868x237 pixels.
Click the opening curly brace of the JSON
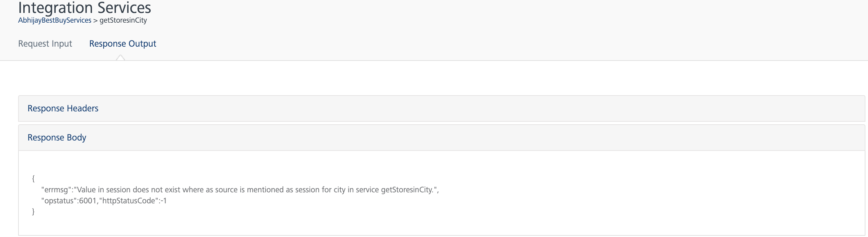pos(33,178)
